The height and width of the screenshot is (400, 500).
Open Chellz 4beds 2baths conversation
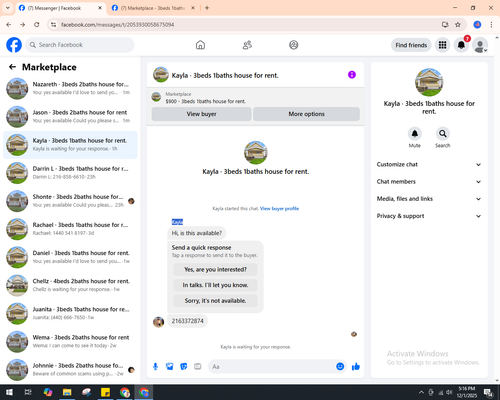70,285
